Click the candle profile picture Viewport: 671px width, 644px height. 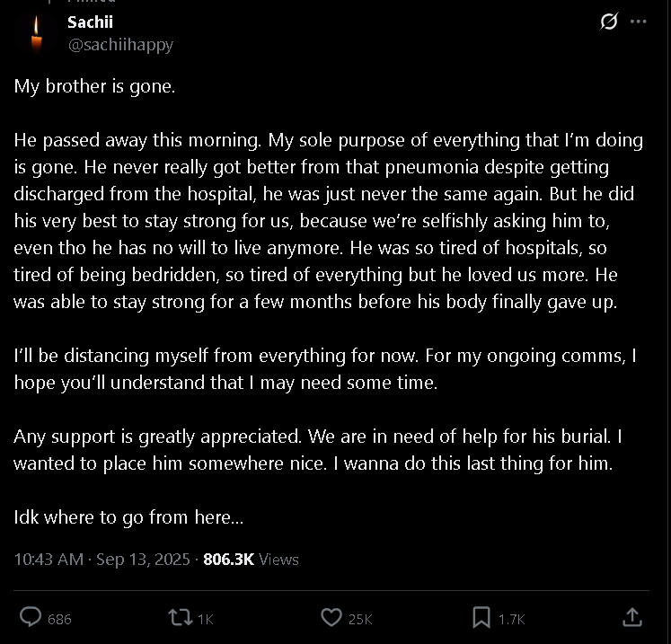pos(36,33)
